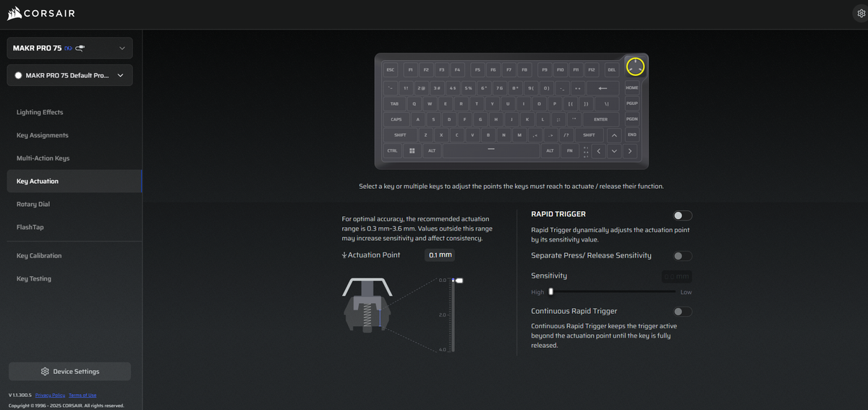Image resolution: width=868 pixels, height=410 pixels.
Task: Click the Corsair sails logo
Action: pos(17,13)
